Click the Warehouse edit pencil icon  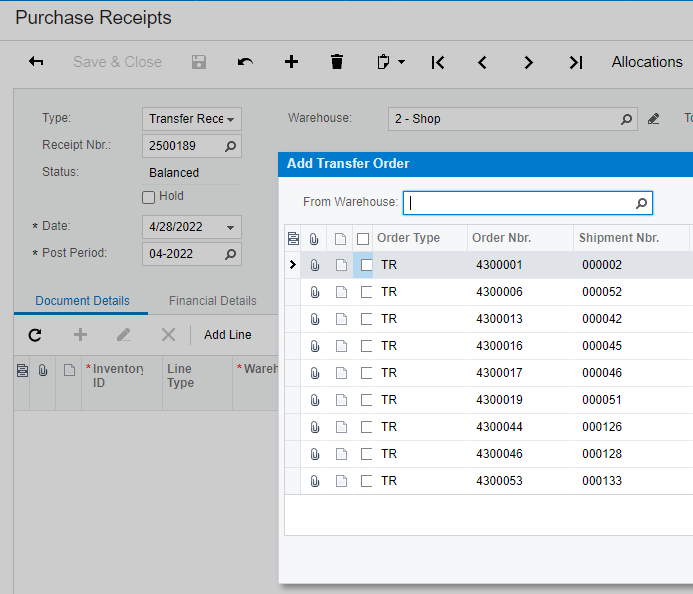click(x=654, y=119)
